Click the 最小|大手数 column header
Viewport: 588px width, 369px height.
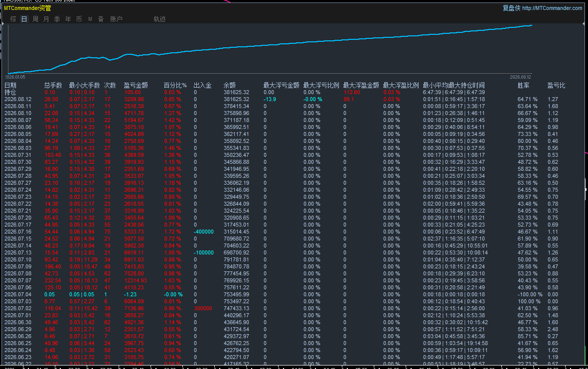pyautogui.click(x=84, y=86)
